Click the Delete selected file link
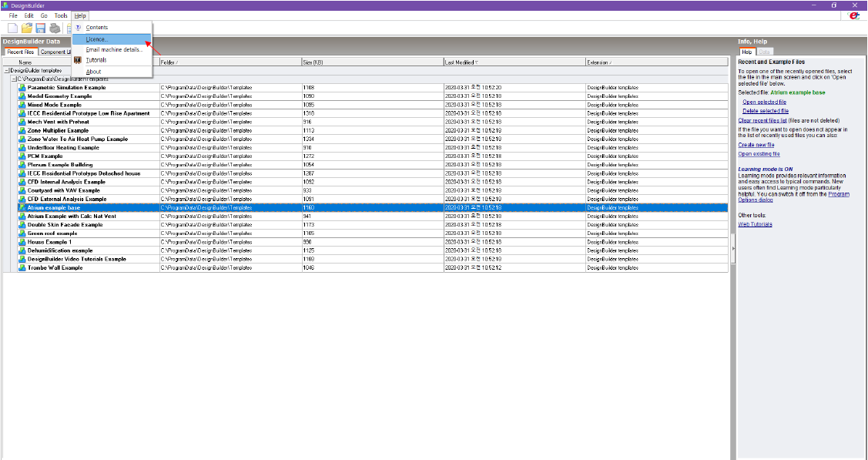 pyautogui.click(x=766, y=111)
